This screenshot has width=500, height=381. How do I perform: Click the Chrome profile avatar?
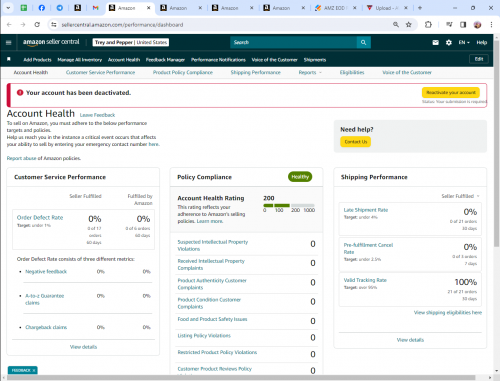(x=477, y=24)
